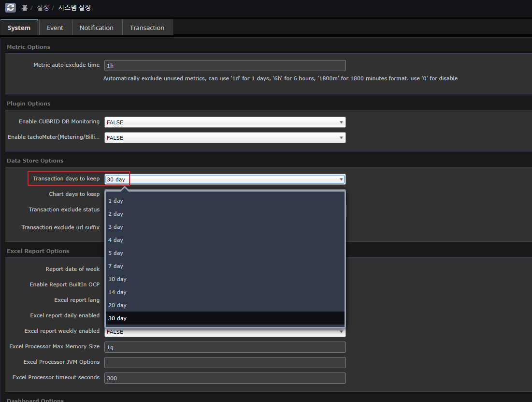Open the Notification tab
The image size is (532, 402).
coord(97,28)
